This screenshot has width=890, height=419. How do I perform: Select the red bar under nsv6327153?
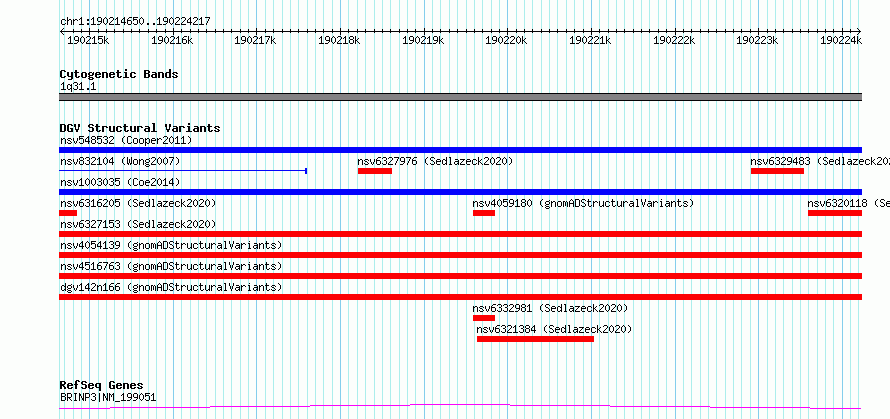coord(460,234)
